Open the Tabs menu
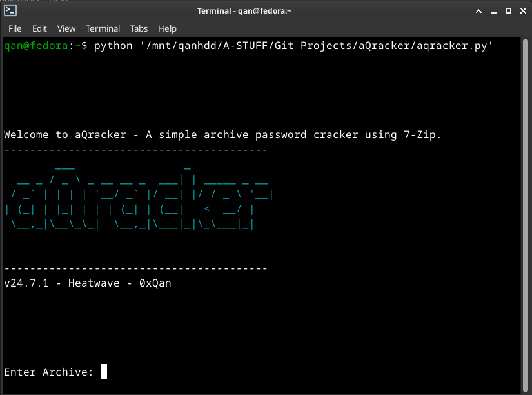 pos(139,29)
